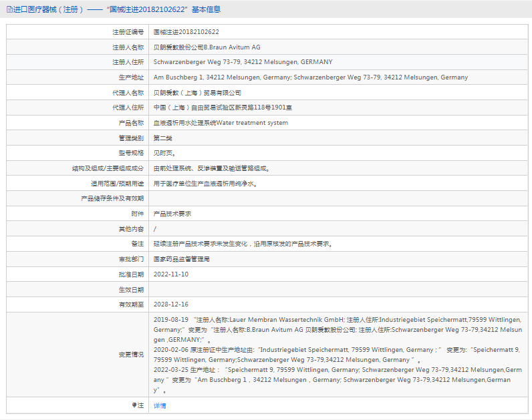The image size is (532, 420).
Task: Click the agent address 新灵路118号1901室
Action: (222, 108)
